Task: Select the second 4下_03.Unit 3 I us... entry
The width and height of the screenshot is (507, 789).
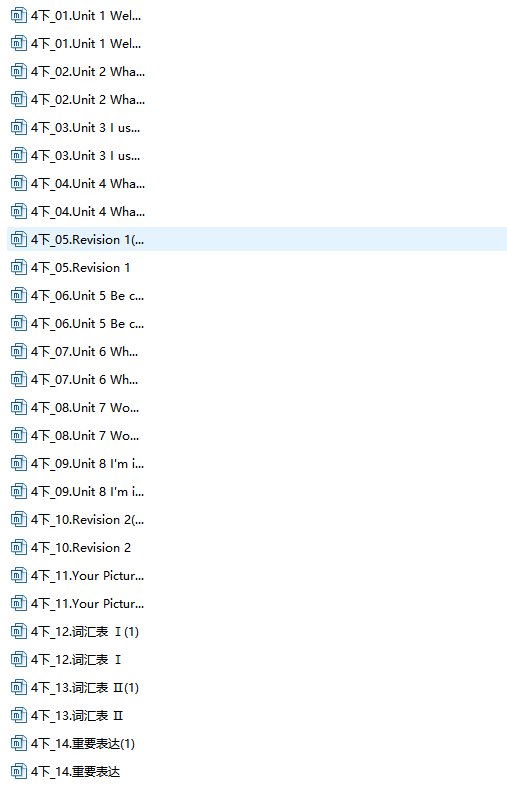Action: pos(86,155)
